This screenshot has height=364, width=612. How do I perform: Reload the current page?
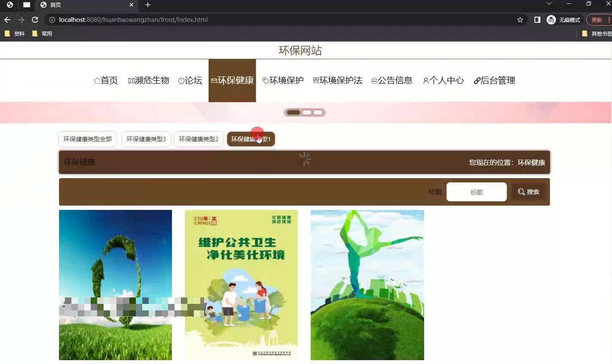coord(35,20)
